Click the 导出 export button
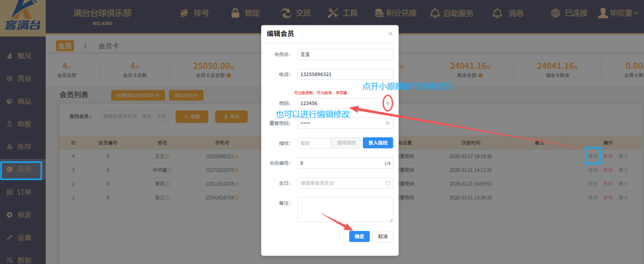This screenshot has width=644, height=264. [x=231, y=116]
